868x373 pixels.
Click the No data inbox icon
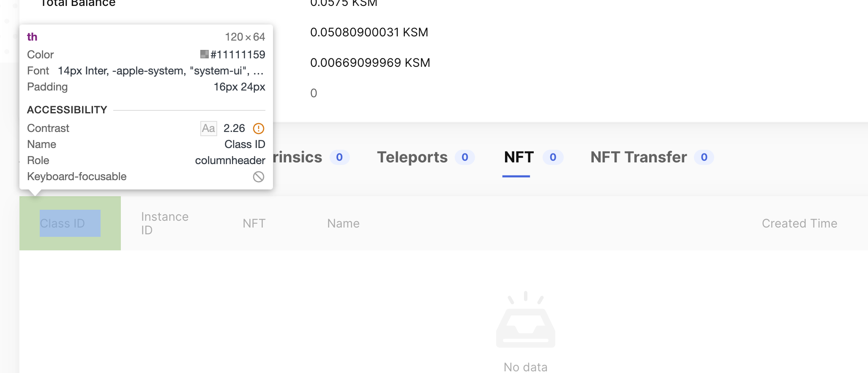pyautogui.click(x=526, y=319)
